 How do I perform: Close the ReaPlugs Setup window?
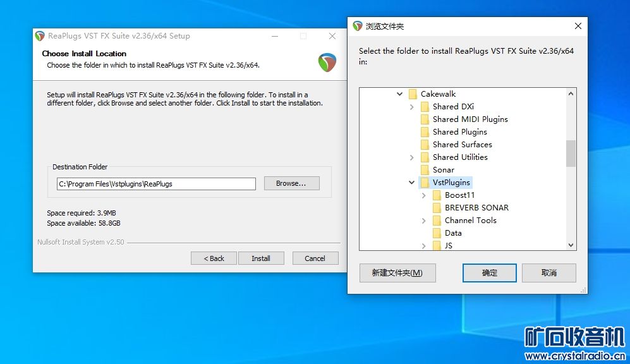pyautogui.click(x=332, y=36)
